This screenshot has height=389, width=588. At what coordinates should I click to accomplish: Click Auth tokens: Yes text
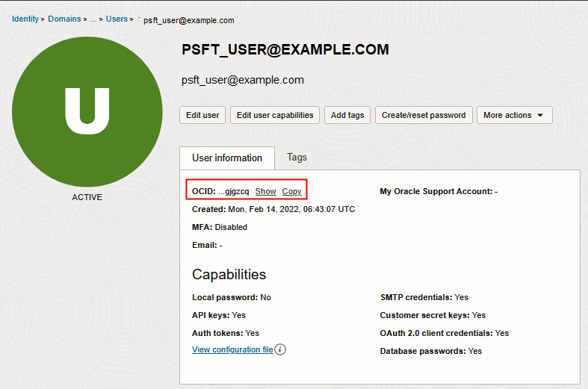coord(226,333)
